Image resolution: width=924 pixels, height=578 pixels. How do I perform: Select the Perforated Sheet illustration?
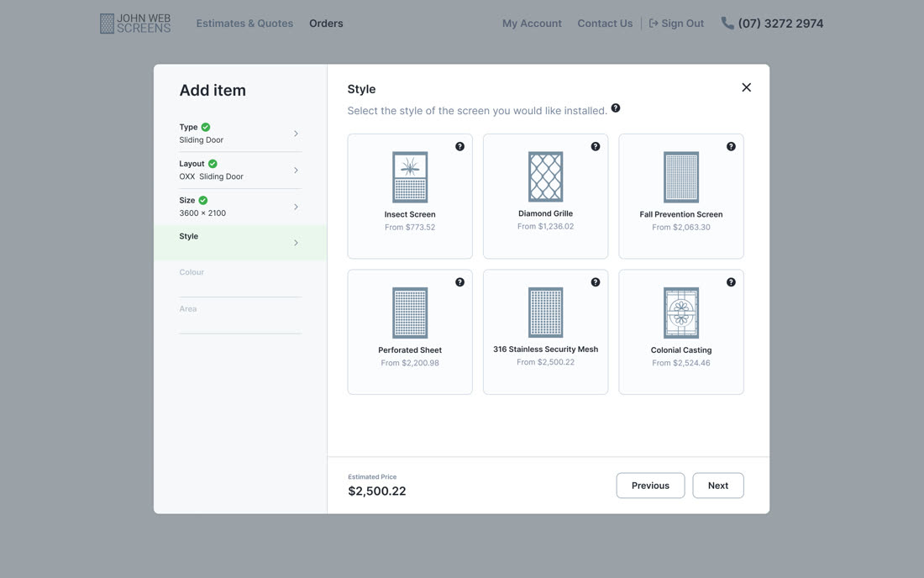coord(410,313)
